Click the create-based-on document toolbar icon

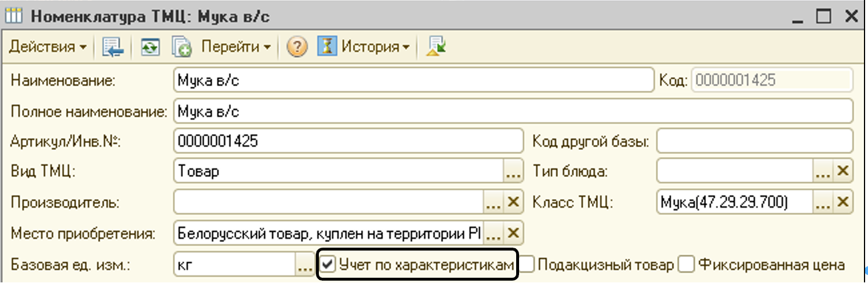[x=181, y=47]
